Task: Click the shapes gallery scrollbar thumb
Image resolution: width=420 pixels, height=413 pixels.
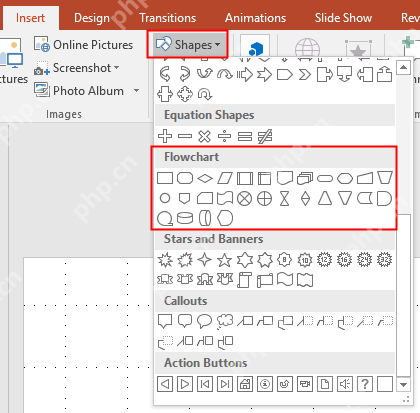Action: point(404,295)
